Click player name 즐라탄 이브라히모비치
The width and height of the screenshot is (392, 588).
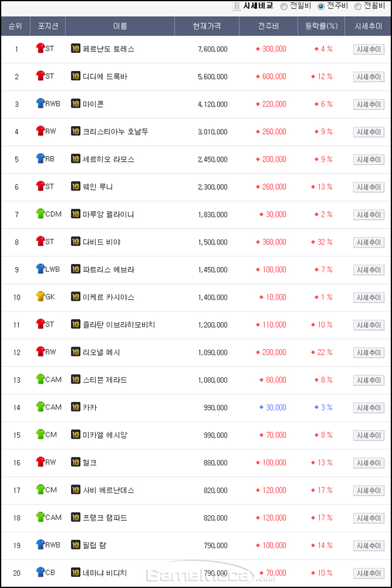(119, 325)
